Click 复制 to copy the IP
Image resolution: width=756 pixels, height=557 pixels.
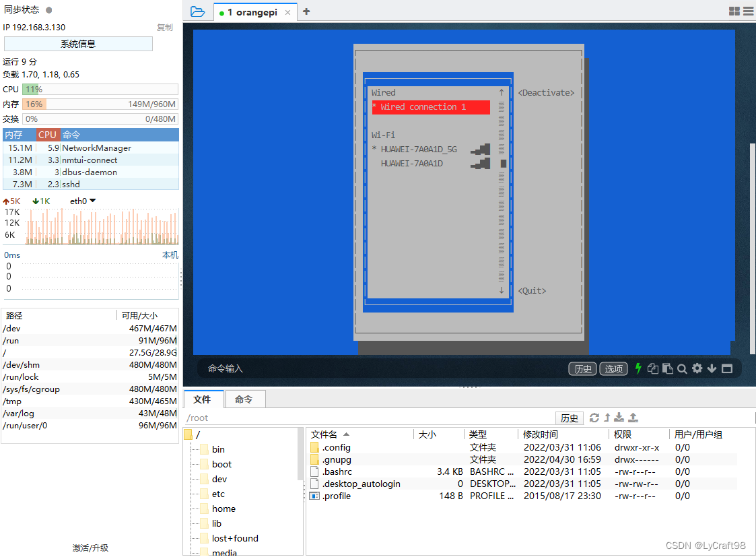164,28
